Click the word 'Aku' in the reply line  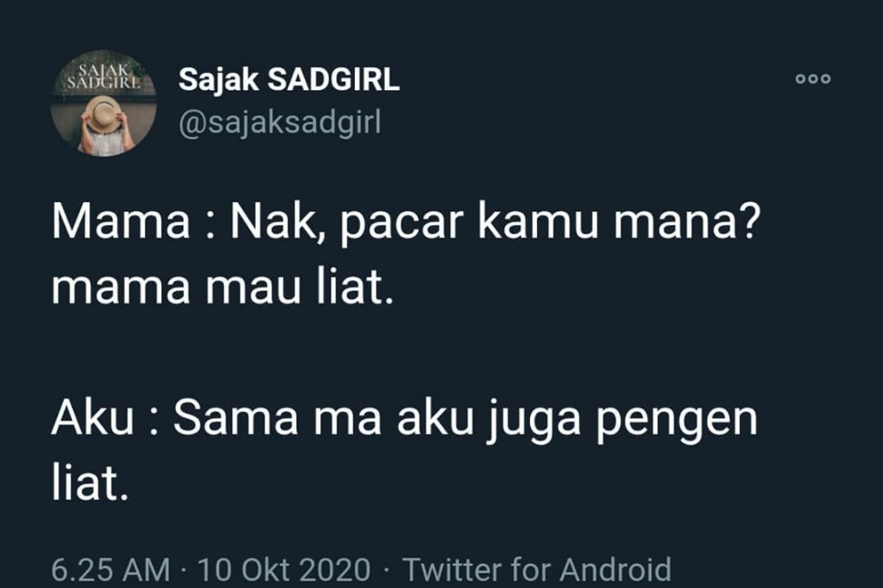pos(93,419)
